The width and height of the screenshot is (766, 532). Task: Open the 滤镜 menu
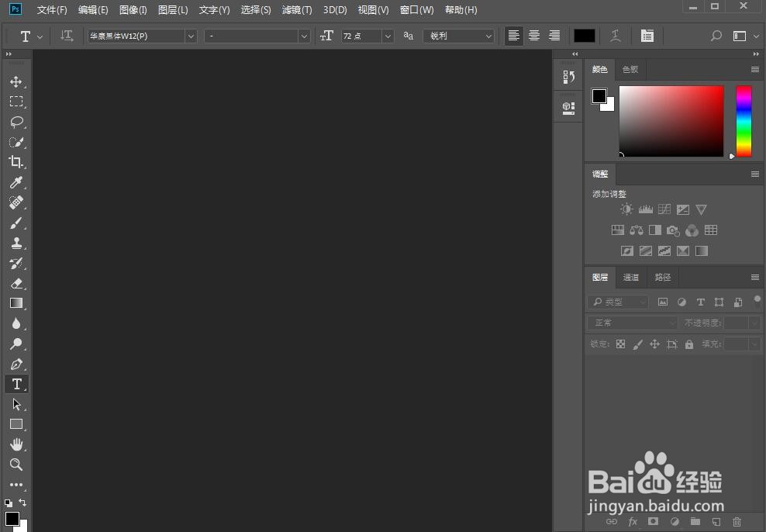(x=296, y=10)
